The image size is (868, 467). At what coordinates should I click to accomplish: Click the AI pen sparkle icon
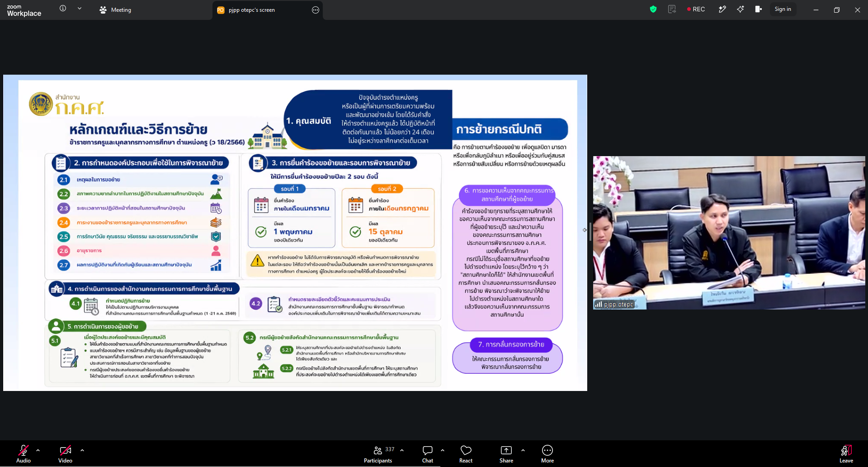[x=722, y=9]
